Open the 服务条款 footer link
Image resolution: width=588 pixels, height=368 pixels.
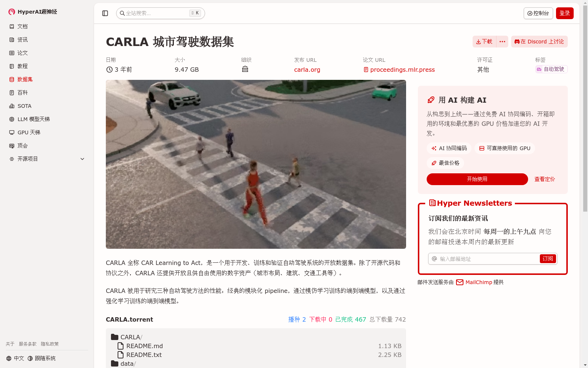tap(28, 344)
